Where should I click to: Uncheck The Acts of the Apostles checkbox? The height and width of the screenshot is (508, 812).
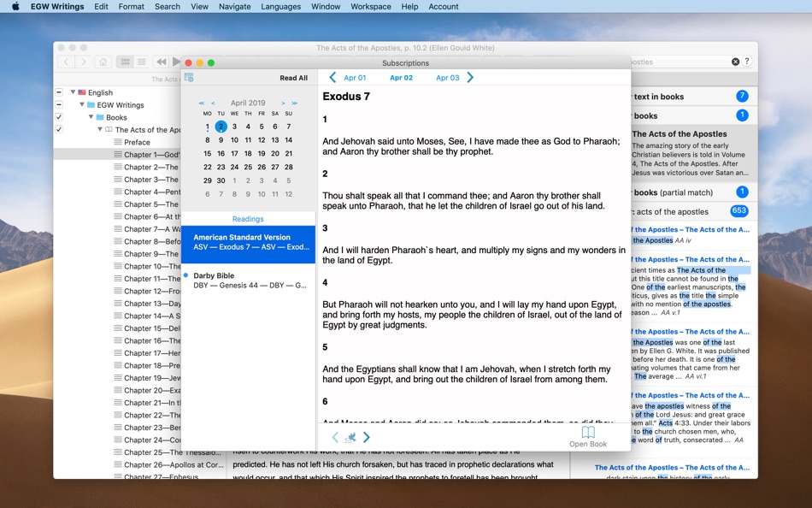(x=59, y=130)
